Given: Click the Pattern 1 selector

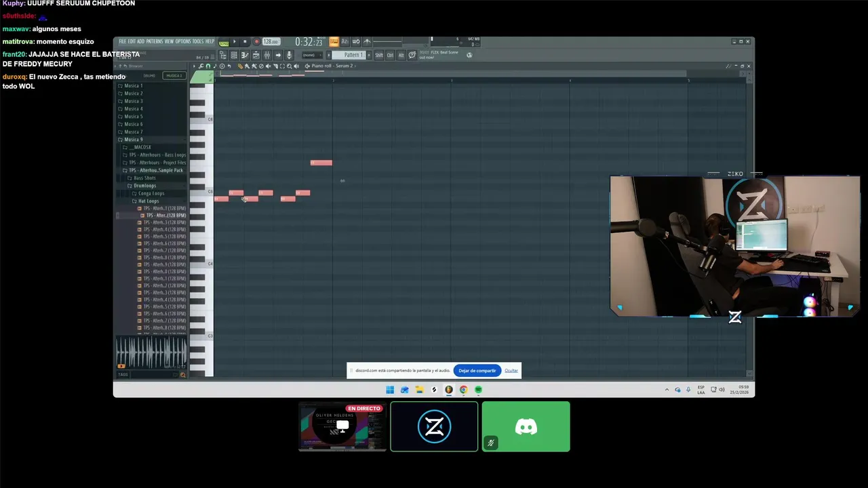Looking at the screenshot, I should [x=350, y=55].
